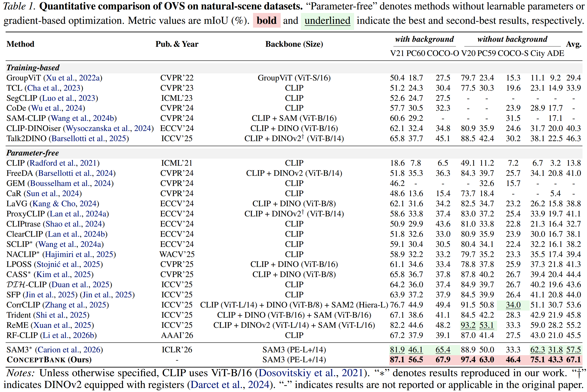Select the Method column header
Screen dimensions: 587x392
(x=21, y=44)
